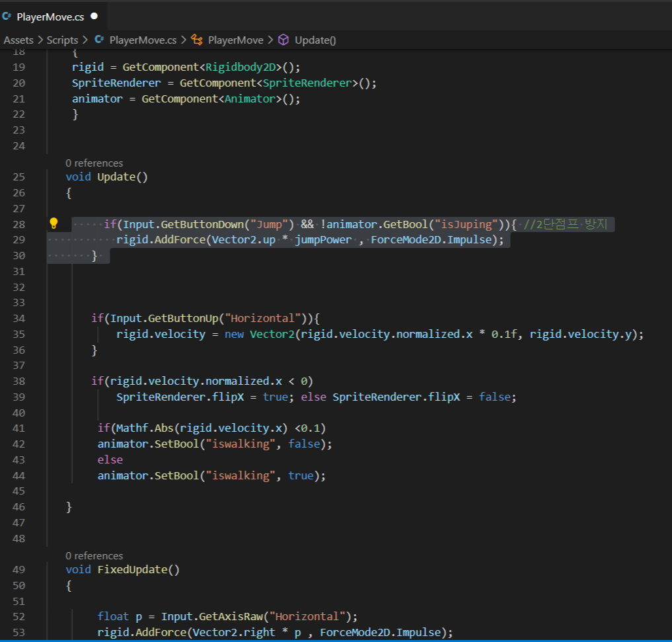
Task: Click rigid.velocity.y on line 35
Action: point(580,334)
